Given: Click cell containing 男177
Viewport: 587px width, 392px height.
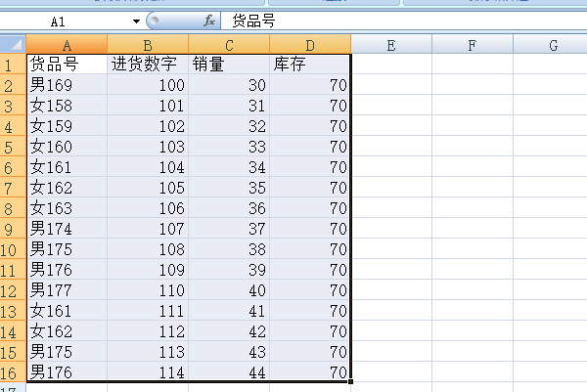Looking at the screenshot, I should click(67, 290).
